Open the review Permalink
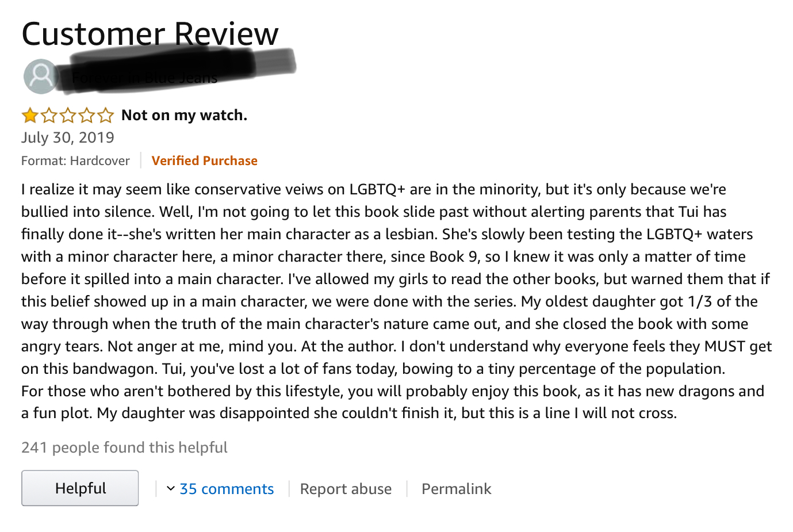 point(456,489)
